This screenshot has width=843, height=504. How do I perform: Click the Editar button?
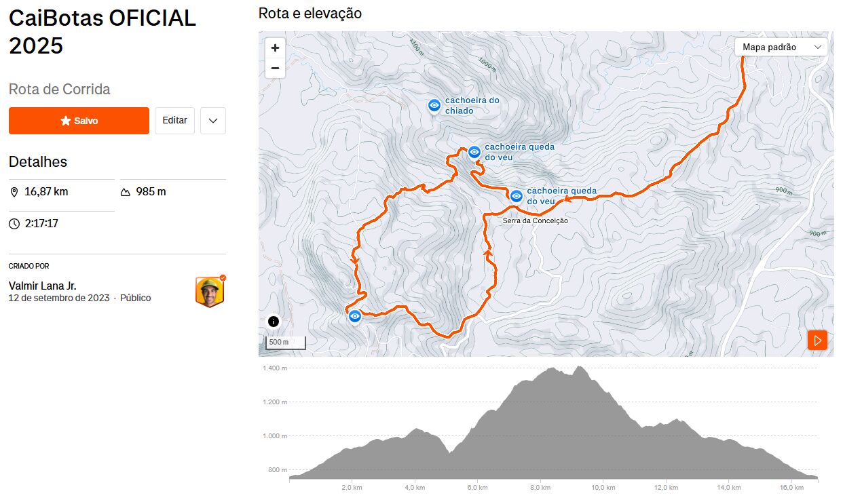click(174, 121)
